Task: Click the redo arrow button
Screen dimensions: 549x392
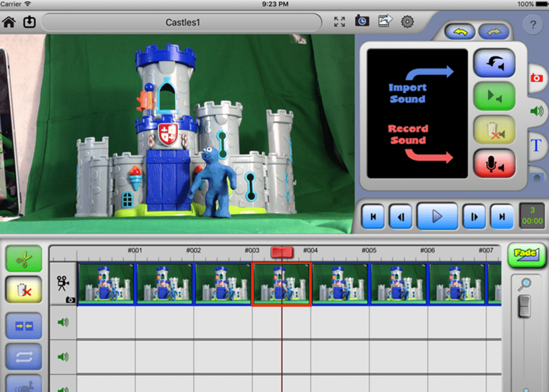Action: (x=494, y=32)
